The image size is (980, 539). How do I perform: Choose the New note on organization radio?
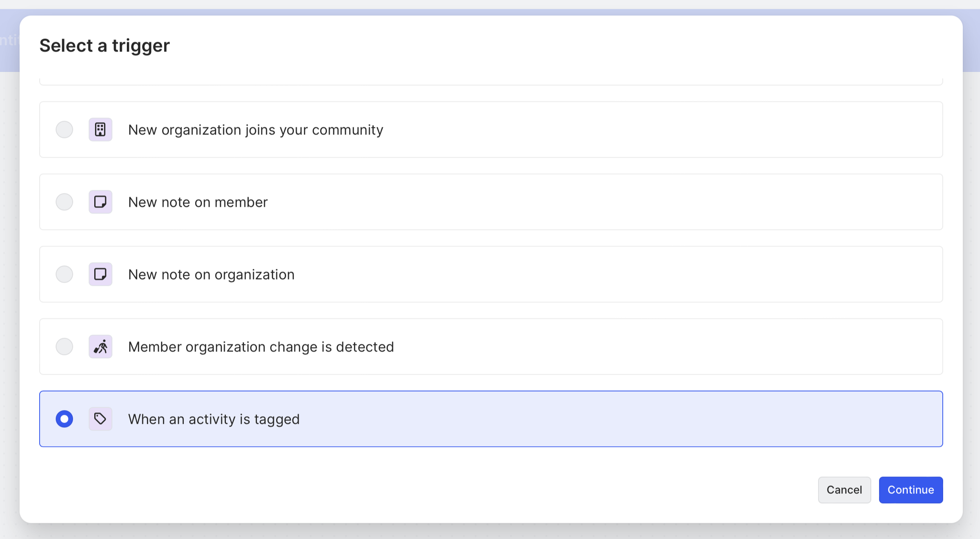(x=64, y=274)
